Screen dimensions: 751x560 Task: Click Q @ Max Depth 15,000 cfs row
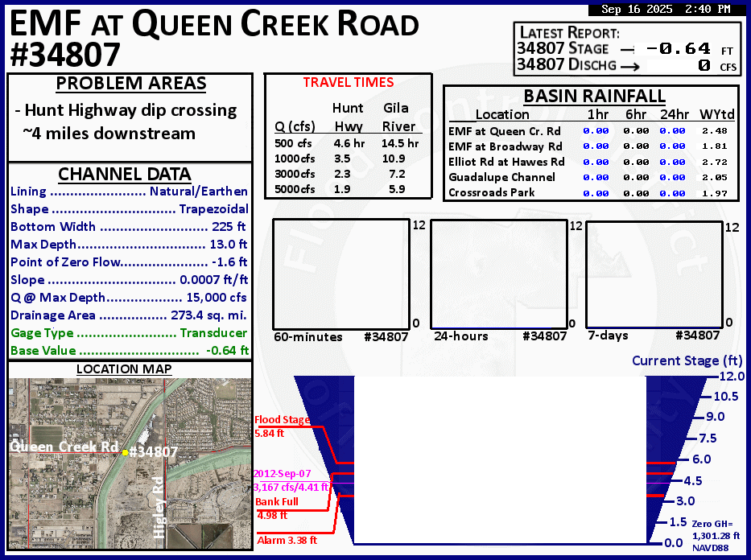[128, 298]
